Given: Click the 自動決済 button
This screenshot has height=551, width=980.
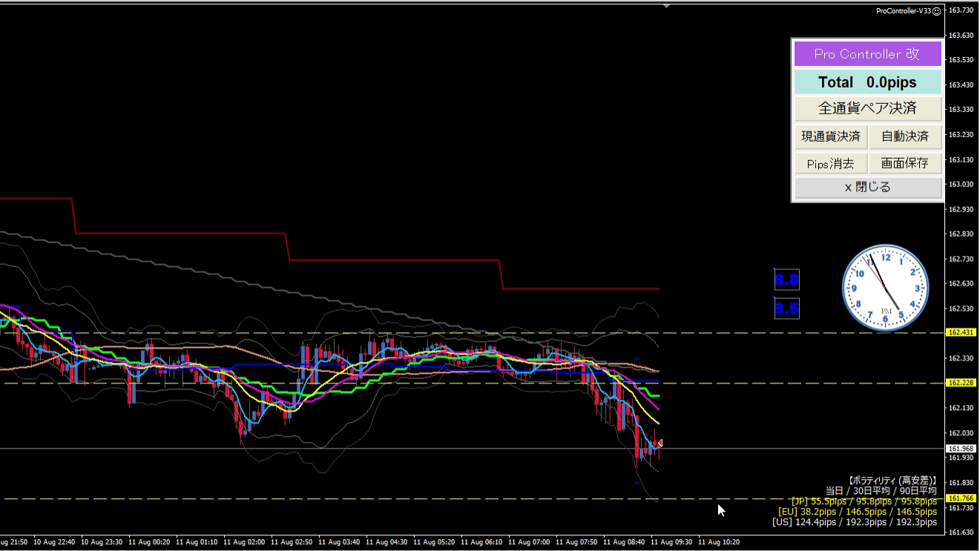Looking at the screenshot, I should [905, 136].
